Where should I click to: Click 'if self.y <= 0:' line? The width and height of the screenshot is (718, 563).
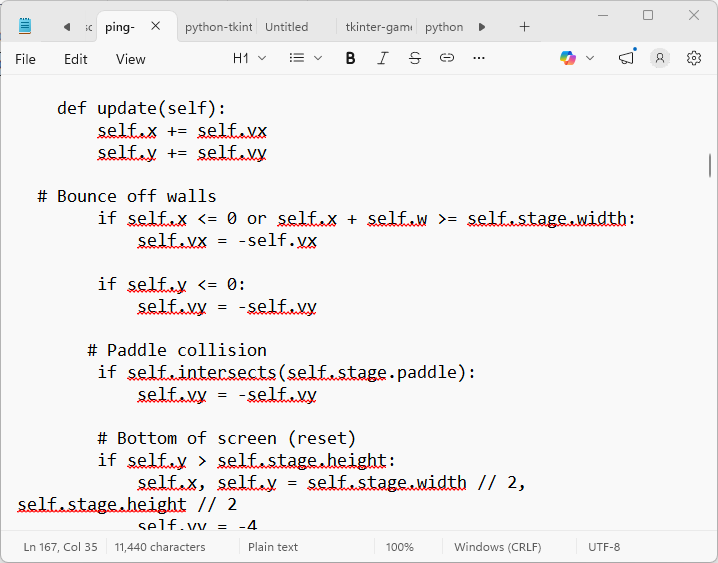172,284
